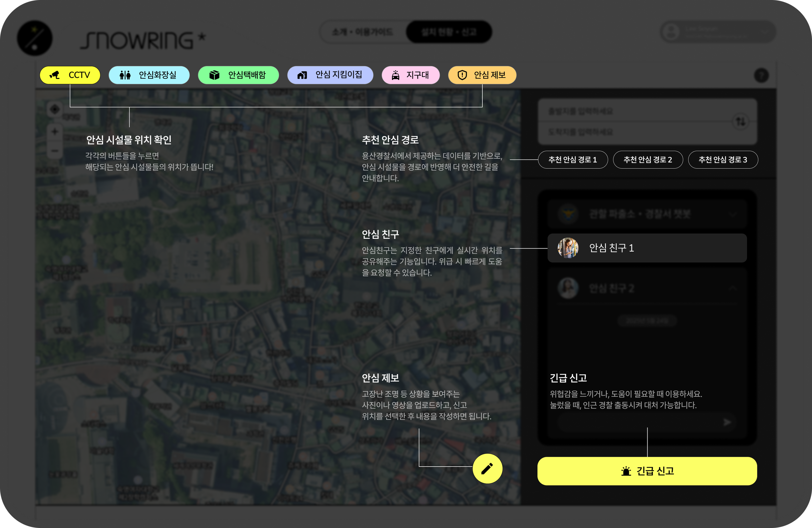Zoom in the map with plus button
Viewport: 812px width, 528px height.
[x=55, y=131]
